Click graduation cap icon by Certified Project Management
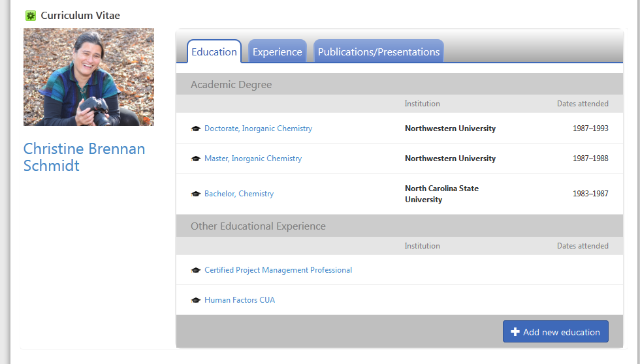This screenshot has width=640, height=364. pyautogui.click(x=196, y=271)
